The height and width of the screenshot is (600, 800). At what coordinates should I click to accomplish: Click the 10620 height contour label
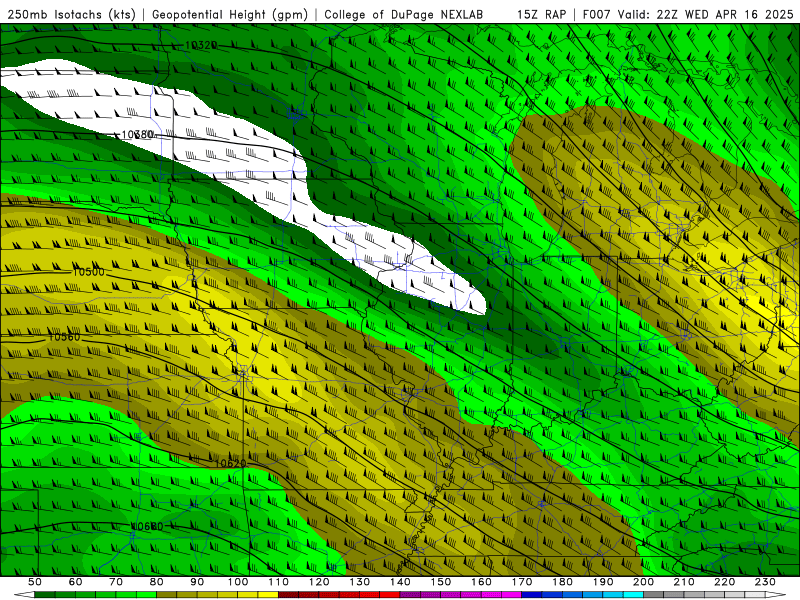230,463
